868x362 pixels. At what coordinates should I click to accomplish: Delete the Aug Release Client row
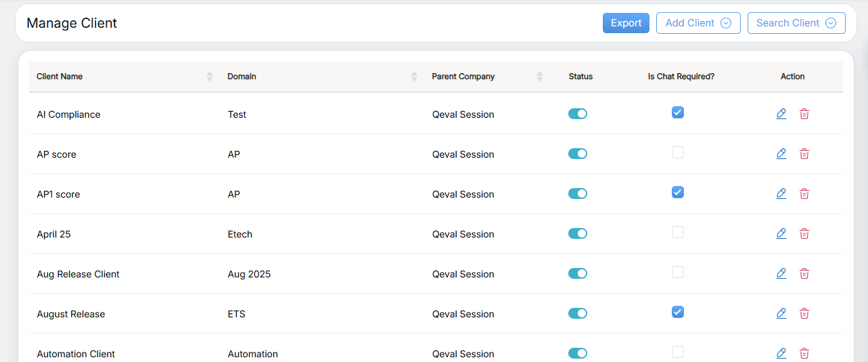(x=804, y=273)
